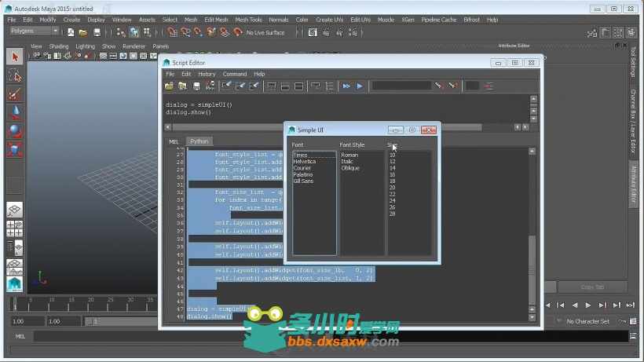Open the Create UVs menu
The height and width of the screenshot is (362, 644).
(329, 20)
